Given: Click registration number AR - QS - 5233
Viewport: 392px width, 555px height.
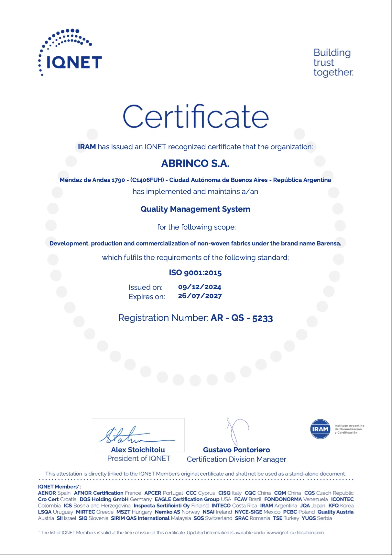Looking at the screenshot, I should point(242,318).
